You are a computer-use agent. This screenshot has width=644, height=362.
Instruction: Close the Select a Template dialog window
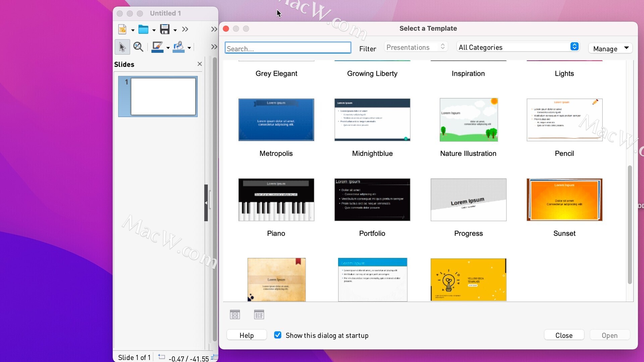tap(226, 29)
